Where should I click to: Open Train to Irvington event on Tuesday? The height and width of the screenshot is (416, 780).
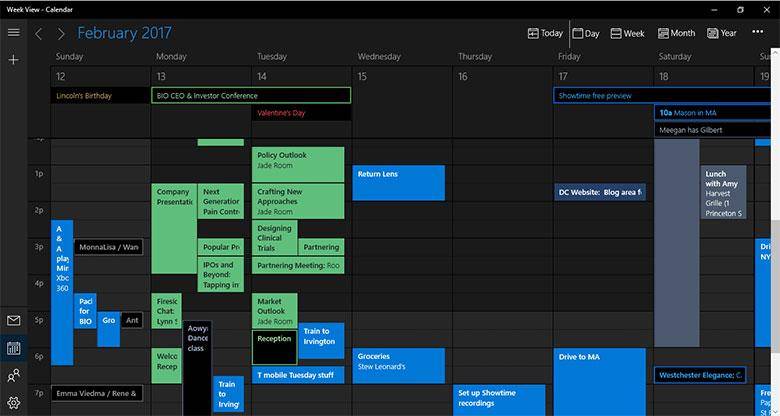tap(321, 341)
